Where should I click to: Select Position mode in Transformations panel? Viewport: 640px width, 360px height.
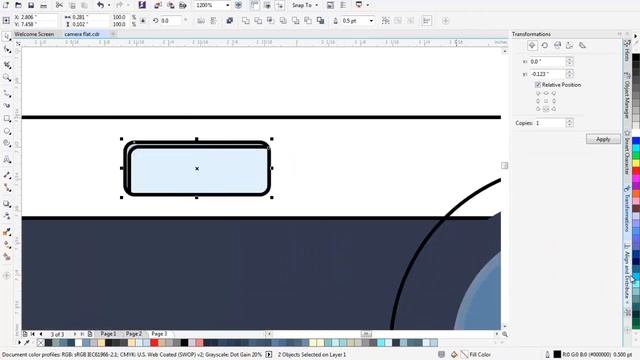(x=532, y=46)
